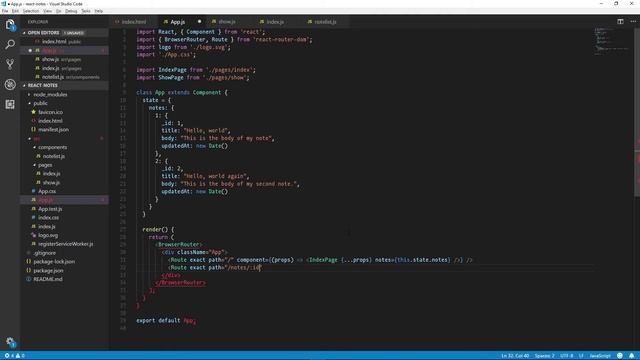Click the unsaved dot on App.js tab
This screenshot has height=360, width=640.
pos(200,22)
